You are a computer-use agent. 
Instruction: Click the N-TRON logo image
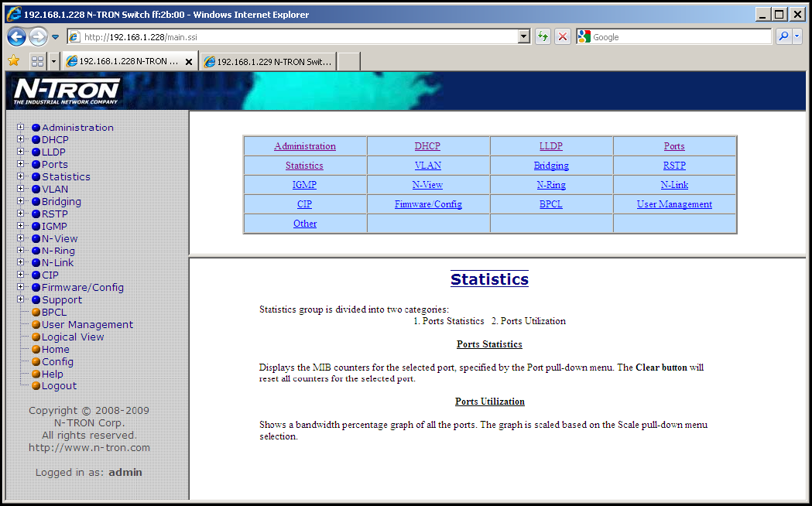[x=67, y=91]
